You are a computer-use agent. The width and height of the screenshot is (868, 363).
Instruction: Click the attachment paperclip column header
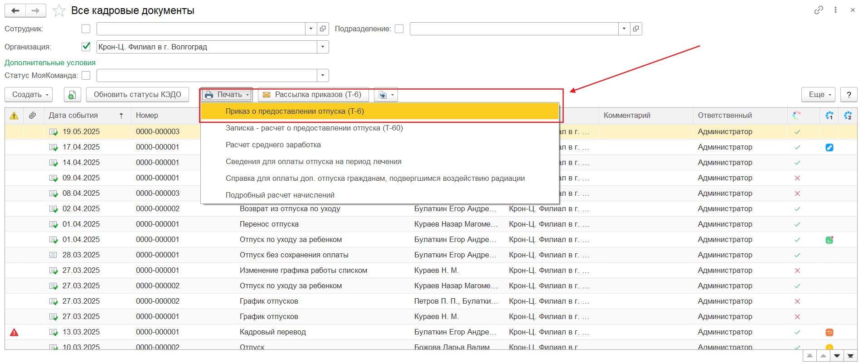pyautogui.click(x=32, y=116)
